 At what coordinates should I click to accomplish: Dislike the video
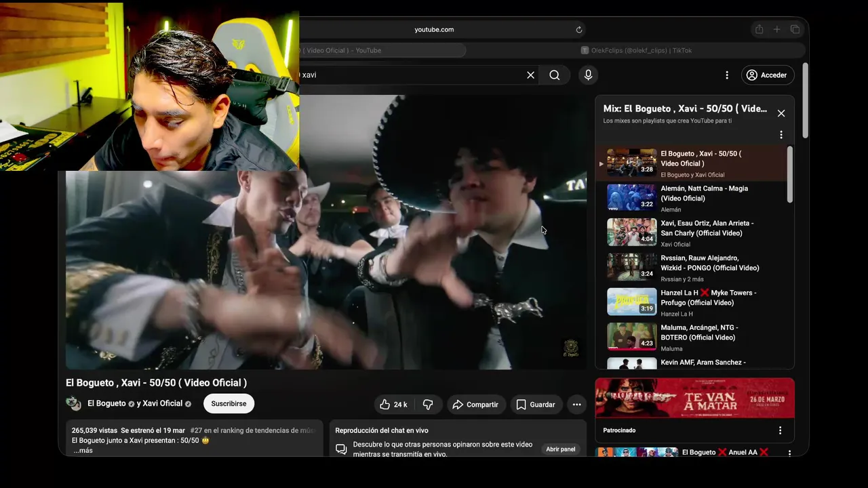428,405
